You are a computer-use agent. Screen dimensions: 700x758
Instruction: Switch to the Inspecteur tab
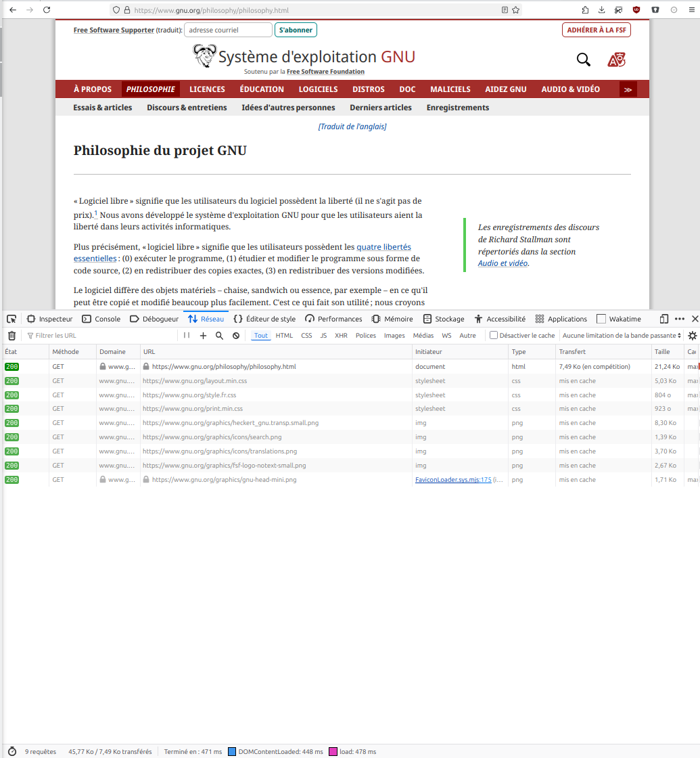[x=50, y=319]
